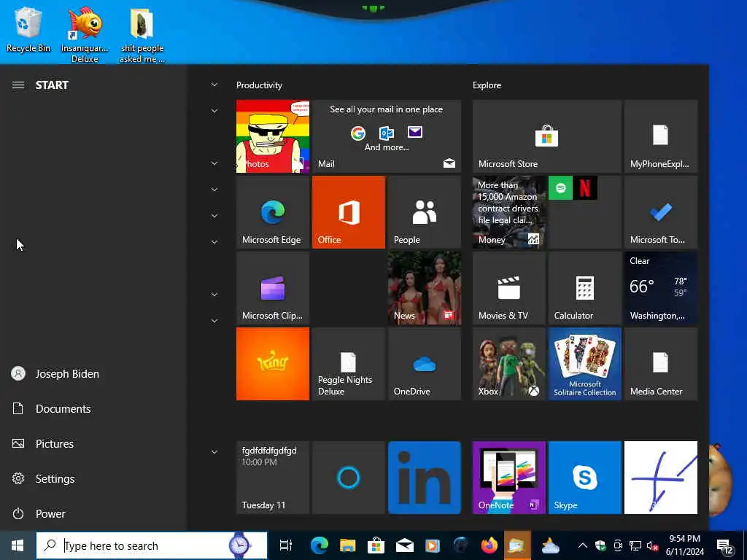Click the chevron beside the calendar tile row
This screenshot has width=747, height=560.
tap(214, 452)
